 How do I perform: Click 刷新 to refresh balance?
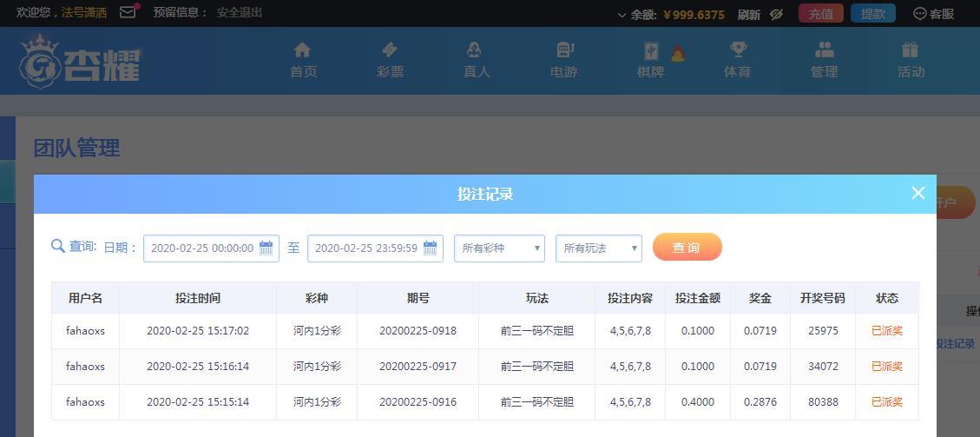pyautogui.click(x=748, y=15)
